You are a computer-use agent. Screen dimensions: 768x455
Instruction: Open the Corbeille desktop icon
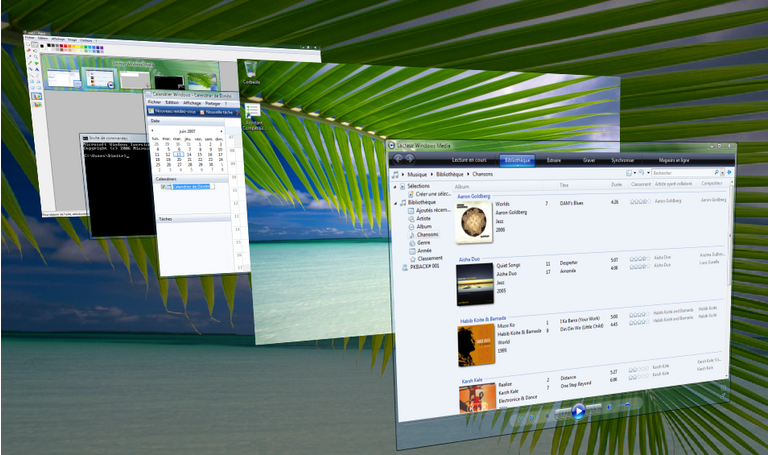click(x=251, y=72)
